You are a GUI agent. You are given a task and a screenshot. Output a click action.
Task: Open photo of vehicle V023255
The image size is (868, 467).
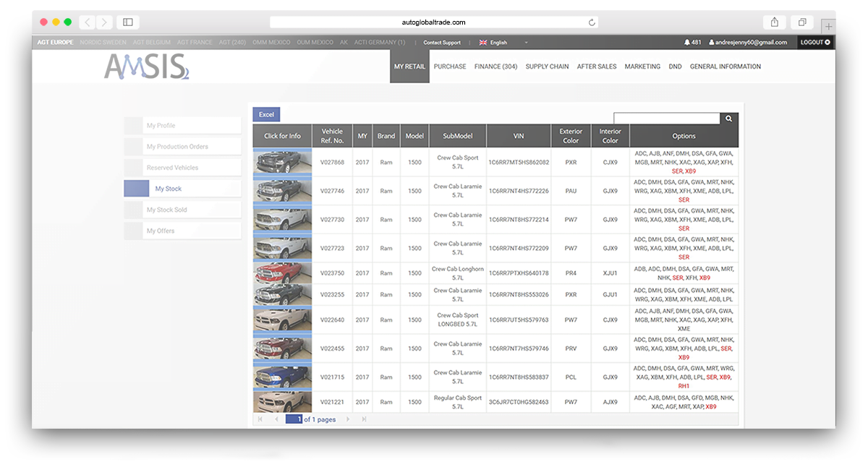(282, 295)
